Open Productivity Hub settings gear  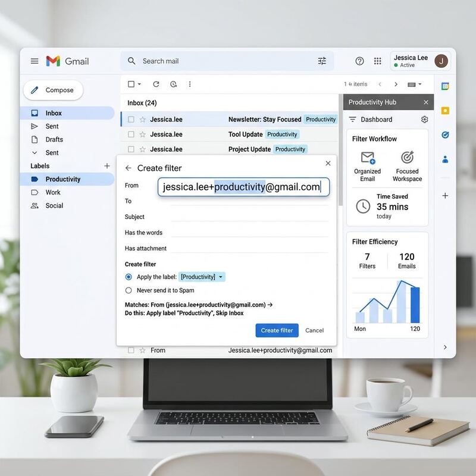424,120
